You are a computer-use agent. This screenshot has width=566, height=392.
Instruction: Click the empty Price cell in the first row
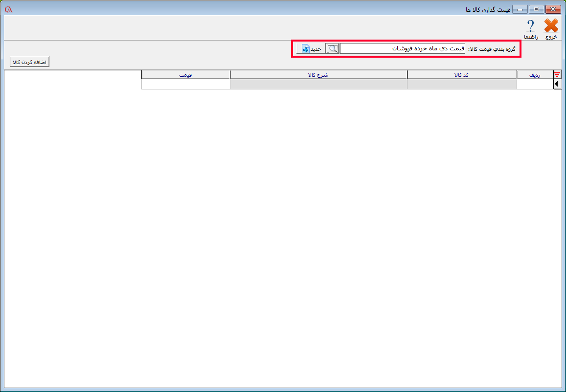pos(185,84)
